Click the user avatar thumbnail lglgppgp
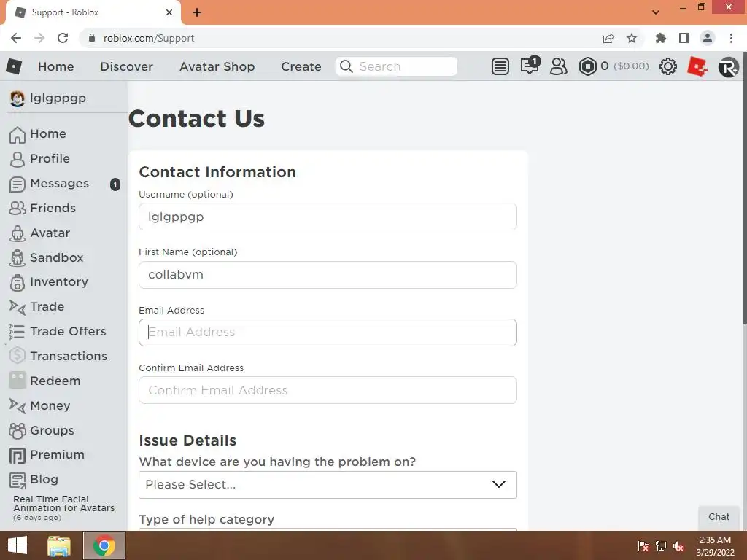The height and width of the screenshot is (560, 747). coord(18,98)
